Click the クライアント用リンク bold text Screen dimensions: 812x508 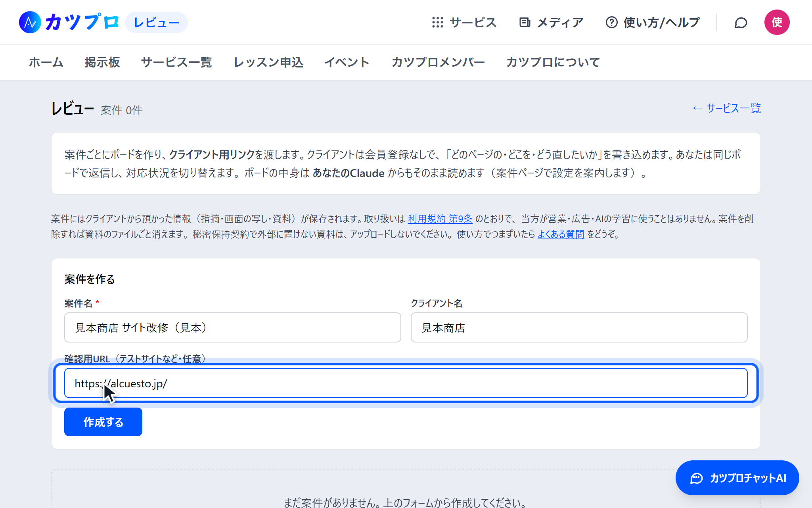[212, 155]
